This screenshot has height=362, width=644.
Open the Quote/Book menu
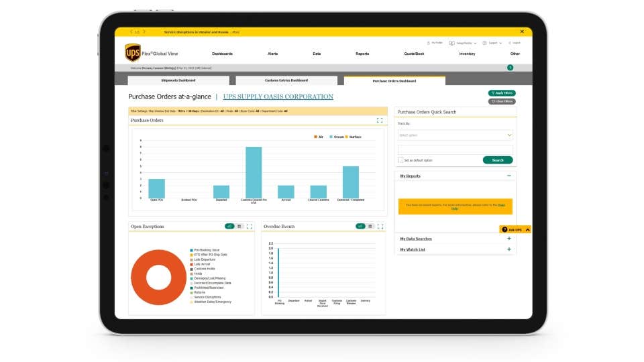415,54
